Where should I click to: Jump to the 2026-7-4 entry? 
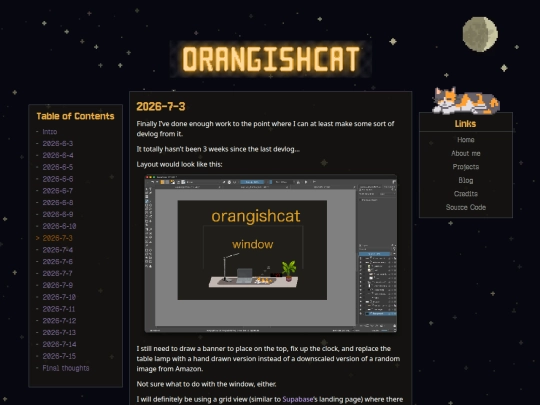coord(58,250)
